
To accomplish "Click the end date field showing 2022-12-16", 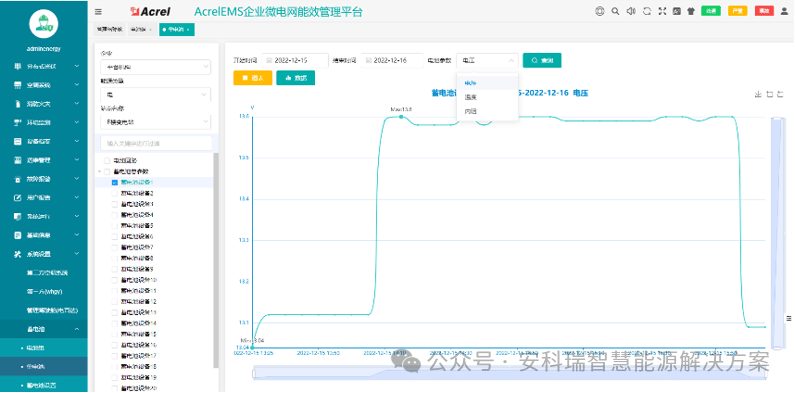I will 393,60.
